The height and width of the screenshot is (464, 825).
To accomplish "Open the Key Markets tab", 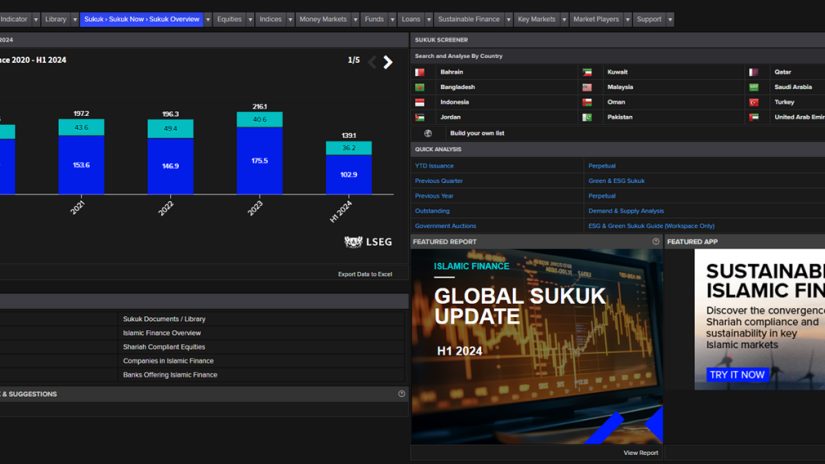I will [x=536, y=19].
